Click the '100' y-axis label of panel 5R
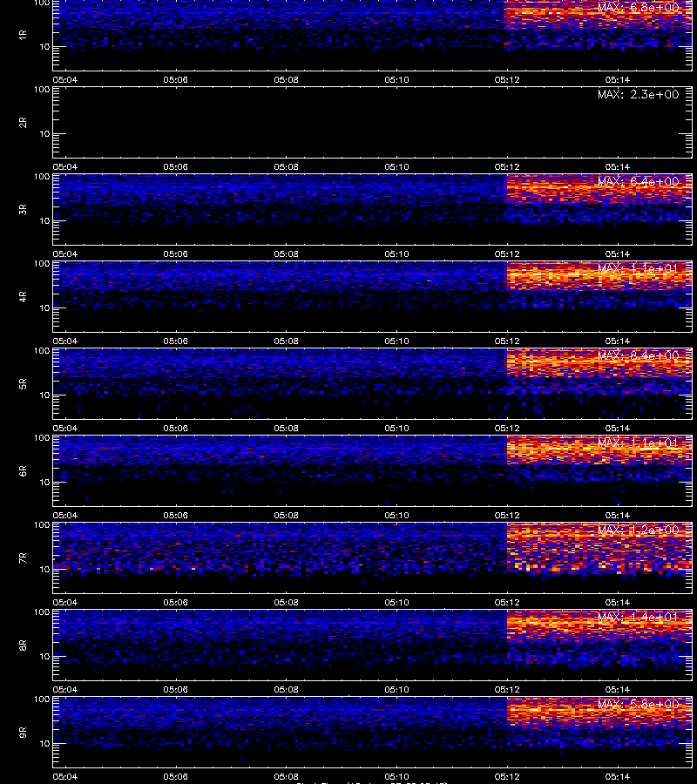 42,351
